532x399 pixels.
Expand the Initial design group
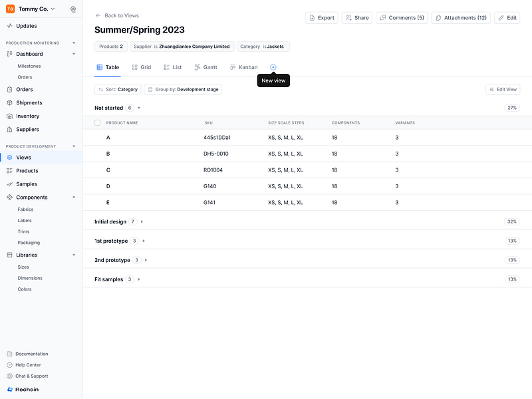click(x=140, y=221)
